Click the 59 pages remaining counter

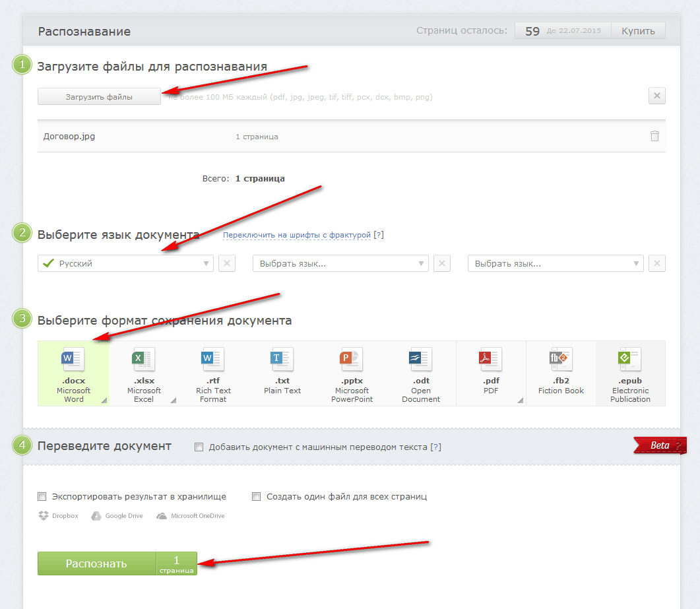coord(532,31)
